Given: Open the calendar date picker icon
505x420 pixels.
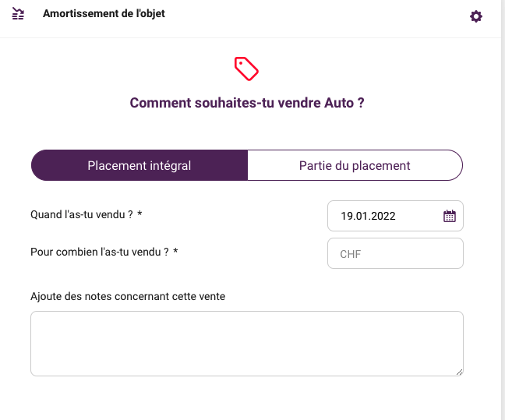Looking at the screenshot, I should 450,216.
